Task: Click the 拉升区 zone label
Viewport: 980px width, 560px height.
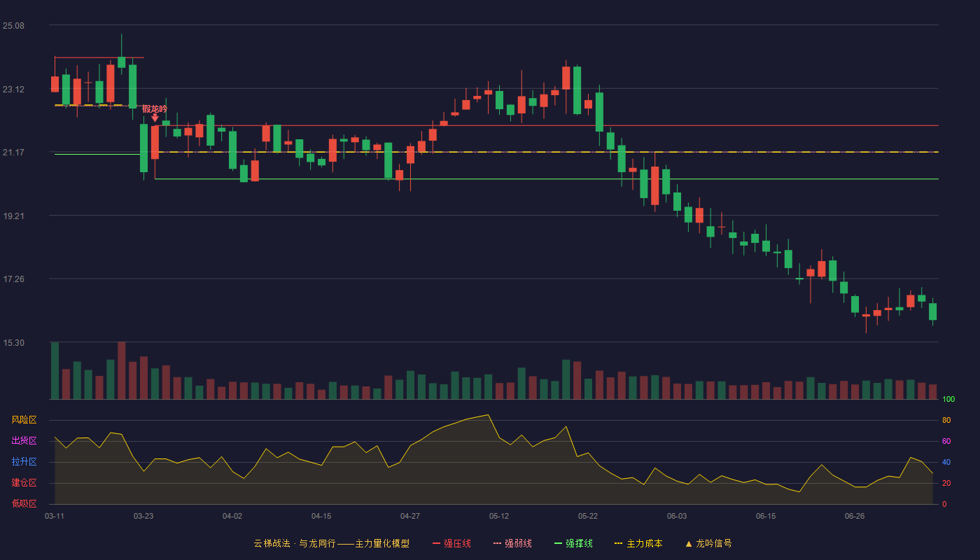Action: 24,462
